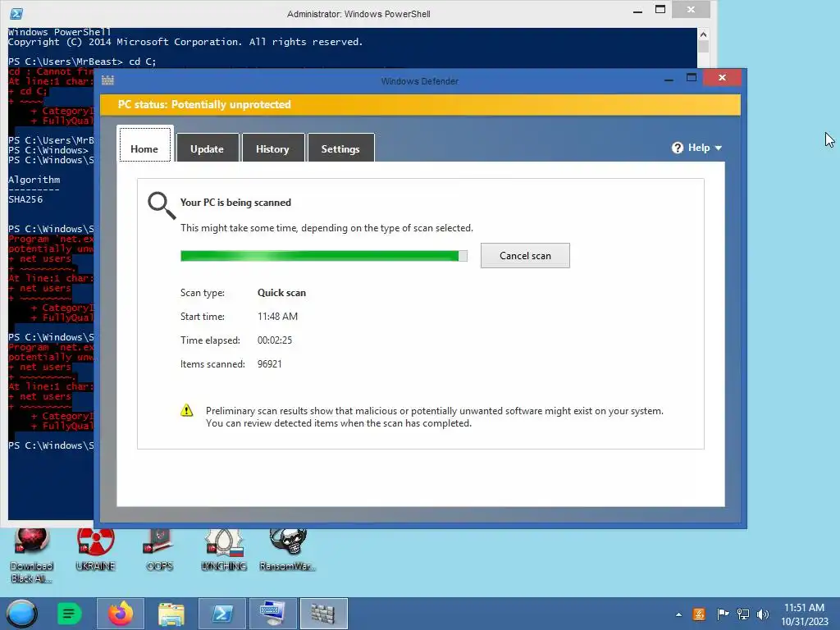Open File Explorer from the taskbar

171,614
